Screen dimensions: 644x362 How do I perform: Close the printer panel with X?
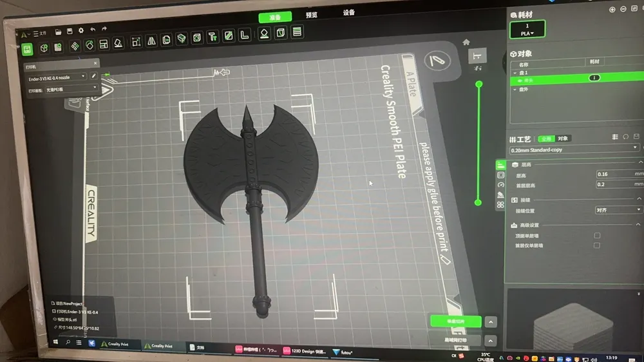(95, 63)
